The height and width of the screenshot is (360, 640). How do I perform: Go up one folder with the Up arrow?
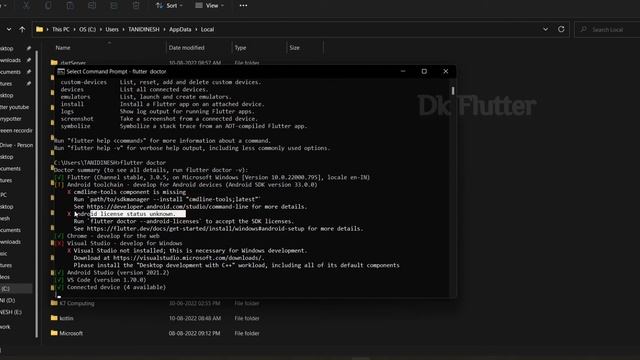click(x=22, y=29)
